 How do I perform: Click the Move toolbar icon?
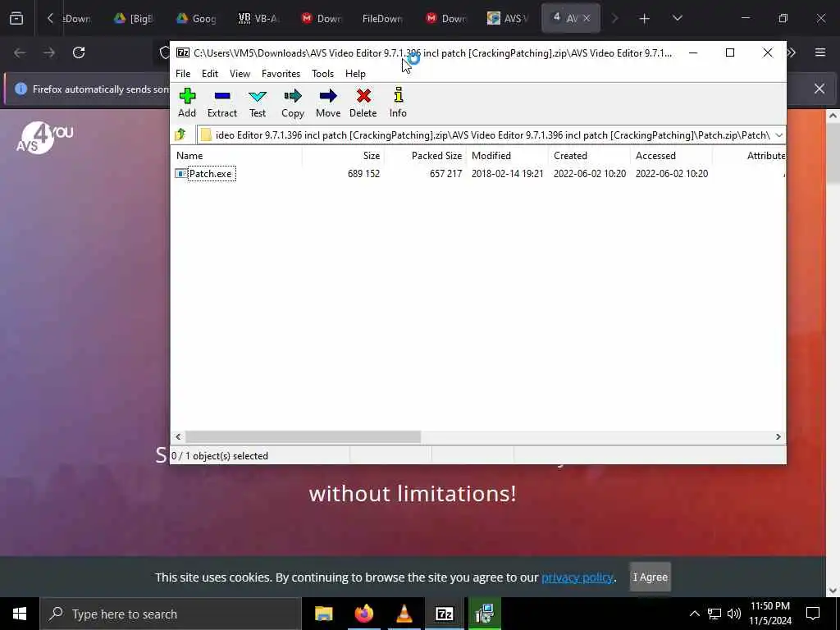tap(328, 103)
